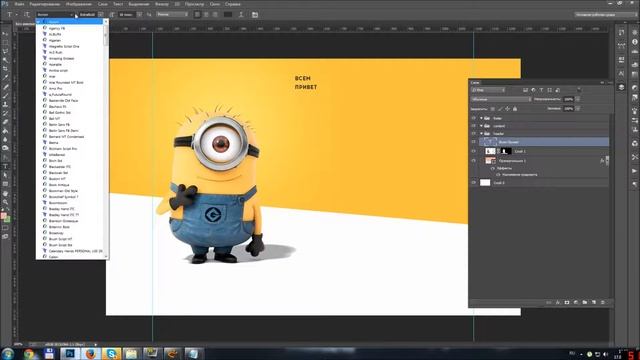Select the Eraser tool
The height and width of the screenshot is (360, 640).
pos(5,122)
